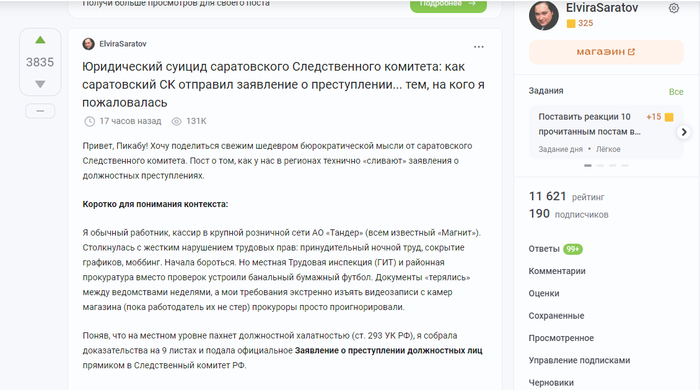
Task: Open 'Просмотренное' menu item
Action: tap(561, 338)
